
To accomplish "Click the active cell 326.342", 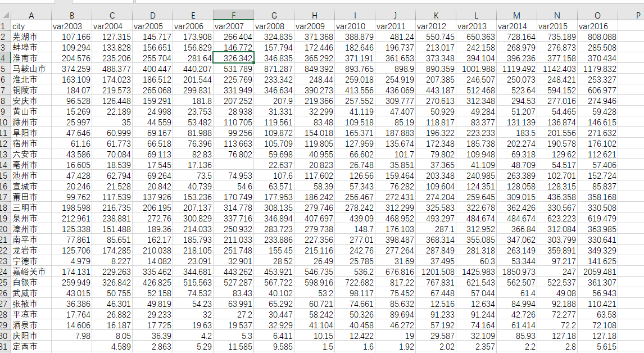I will [233, 58].
